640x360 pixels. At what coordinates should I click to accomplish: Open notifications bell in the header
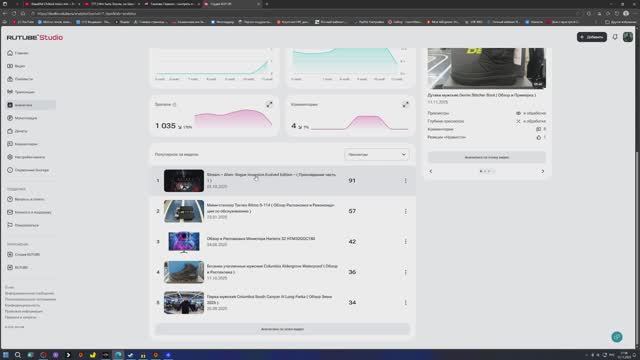pos(615,37)
